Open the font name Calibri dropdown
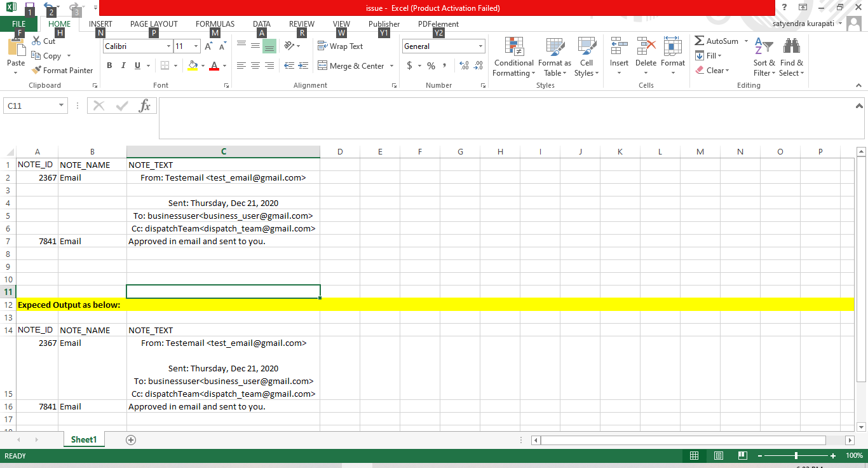868x468 pixels. click(168, 46)
